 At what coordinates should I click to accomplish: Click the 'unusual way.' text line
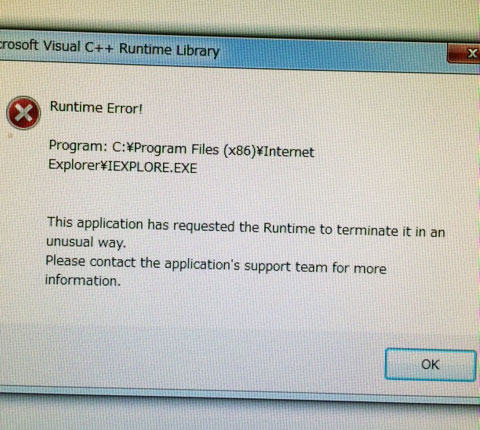click(x=86, y=242)
